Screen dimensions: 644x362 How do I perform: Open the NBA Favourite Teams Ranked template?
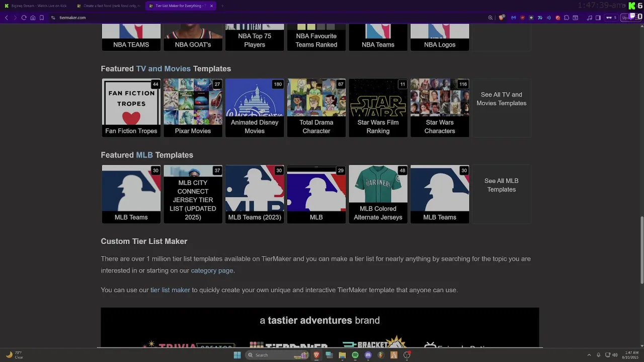click(316, 37)
